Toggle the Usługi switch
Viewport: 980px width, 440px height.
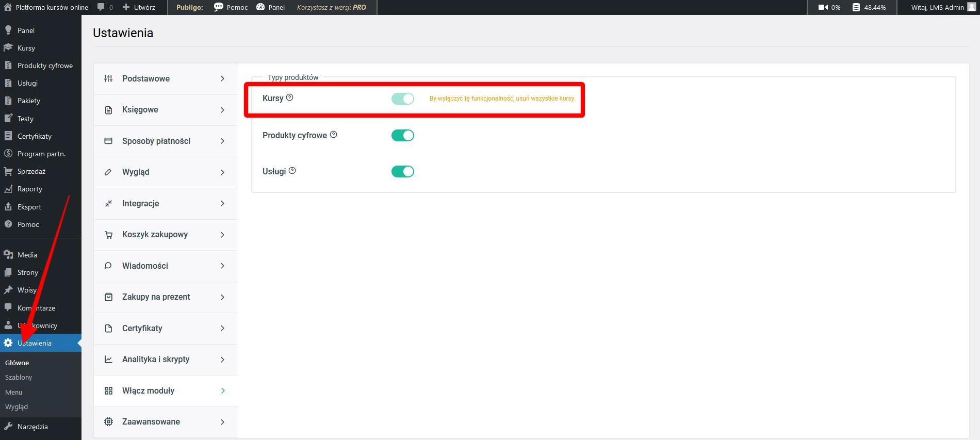pos(402,171)
